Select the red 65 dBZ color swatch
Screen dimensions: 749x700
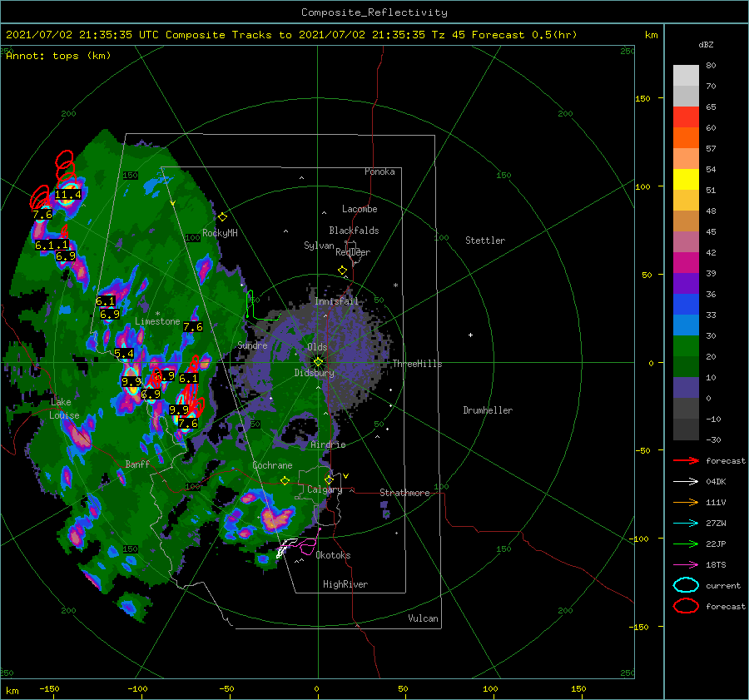click(686, 117)
